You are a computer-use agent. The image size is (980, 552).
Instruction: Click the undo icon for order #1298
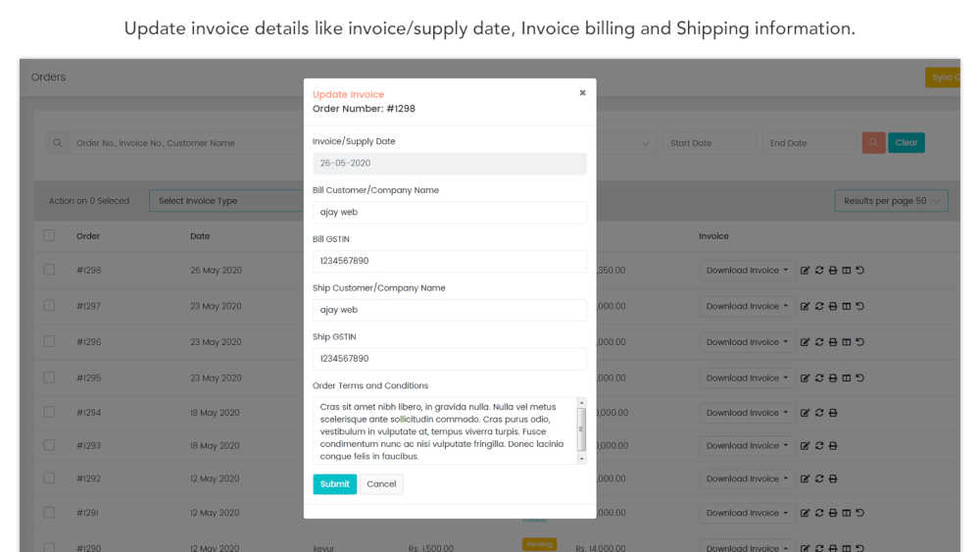click(860, 270)
